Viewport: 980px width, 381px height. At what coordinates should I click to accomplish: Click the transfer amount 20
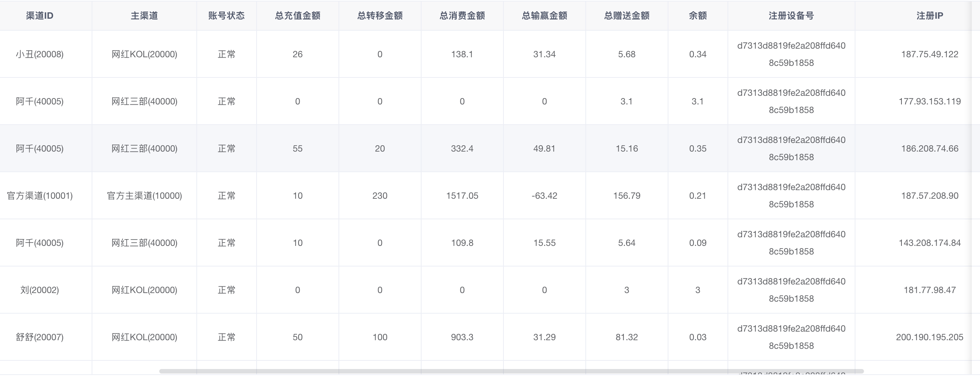coord(380,149)
